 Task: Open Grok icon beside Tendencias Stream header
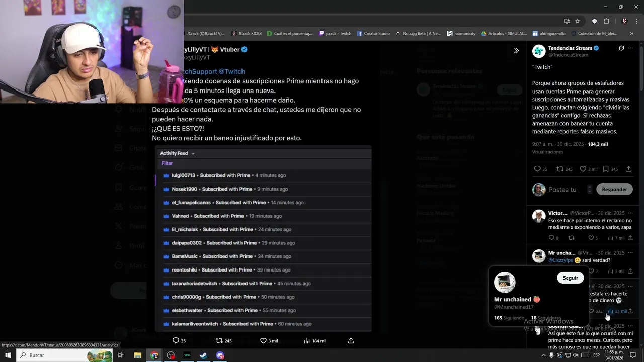coord(621,48)
